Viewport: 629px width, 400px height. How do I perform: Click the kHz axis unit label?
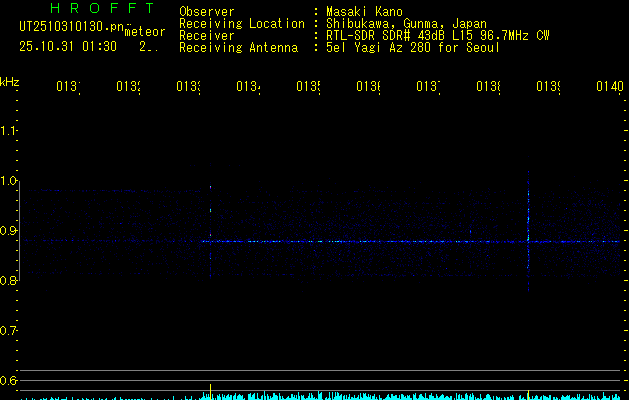click(9, 82)
